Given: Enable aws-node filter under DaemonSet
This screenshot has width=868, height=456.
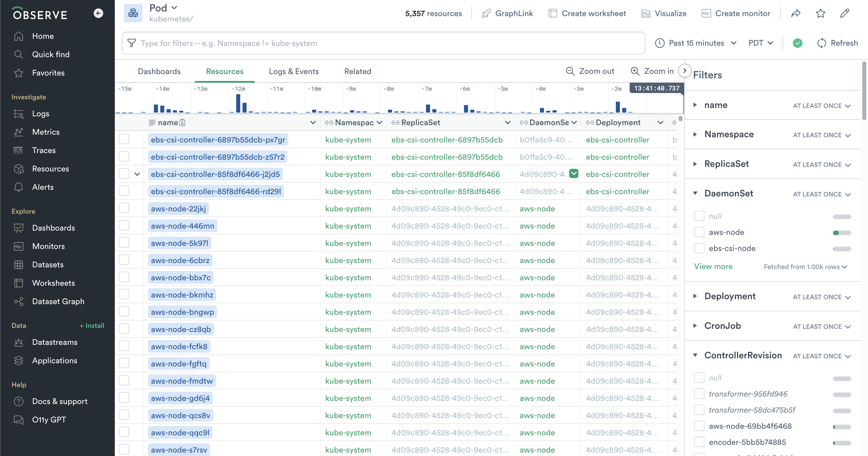Looking at the screenshot, I should (699, 232).
